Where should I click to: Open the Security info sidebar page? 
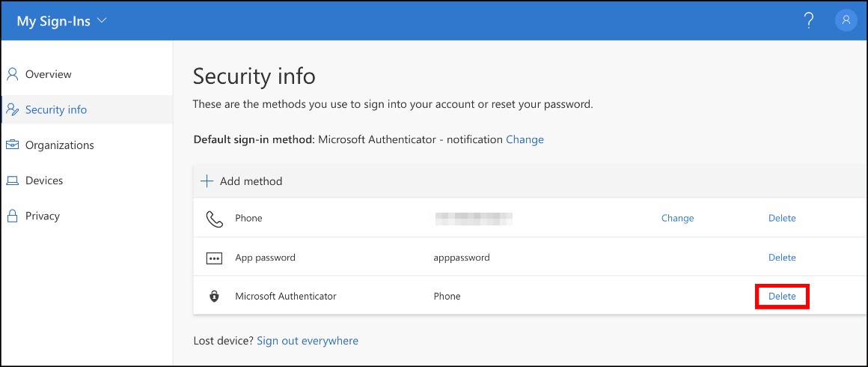coord(56,109)
